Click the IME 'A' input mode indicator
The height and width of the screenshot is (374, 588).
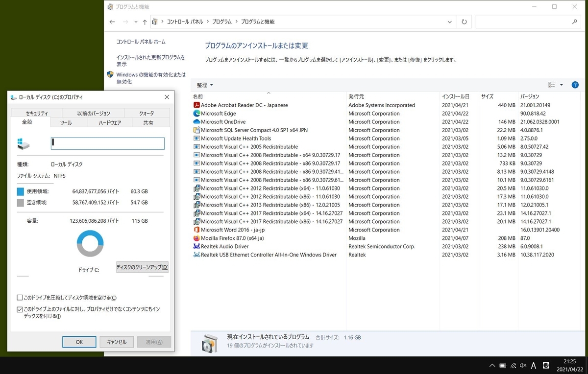[x=534, y=365]
